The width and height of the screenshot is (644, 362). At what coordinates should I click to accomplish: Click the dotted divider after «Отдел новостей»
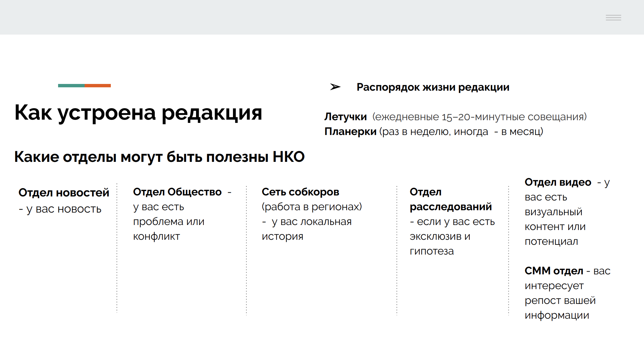pos(117,248)
